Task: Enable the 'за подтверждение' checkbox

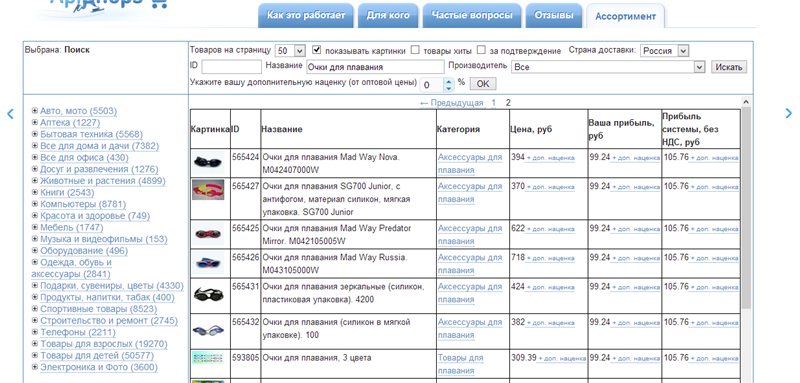Action: click(x=481, y=50)
